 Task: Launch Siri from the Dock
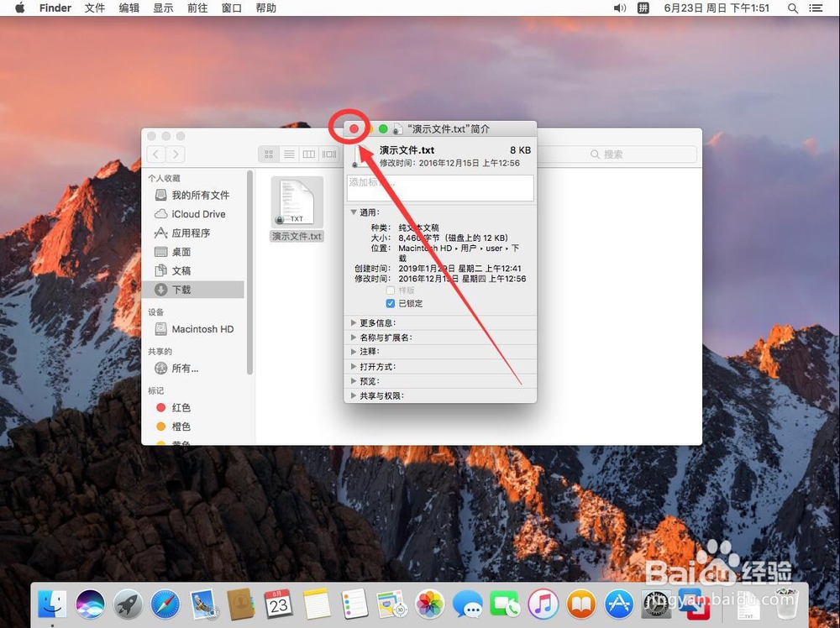(90, 604)
